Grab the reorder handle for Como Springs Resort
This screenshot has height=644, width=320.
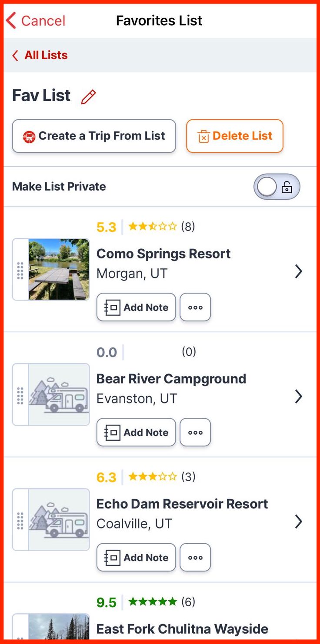click(x=20, y=270)
